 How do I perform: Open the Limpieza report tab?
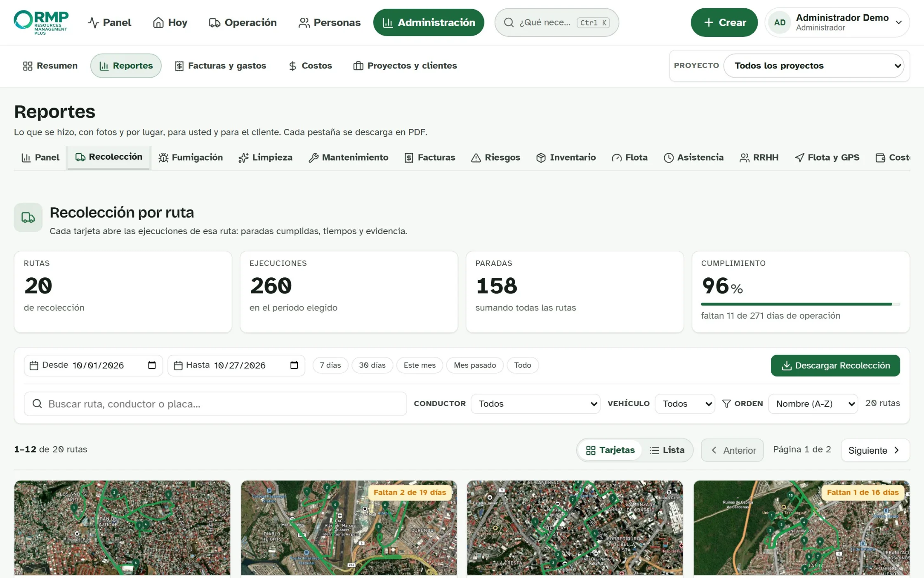tap(265, 157)
